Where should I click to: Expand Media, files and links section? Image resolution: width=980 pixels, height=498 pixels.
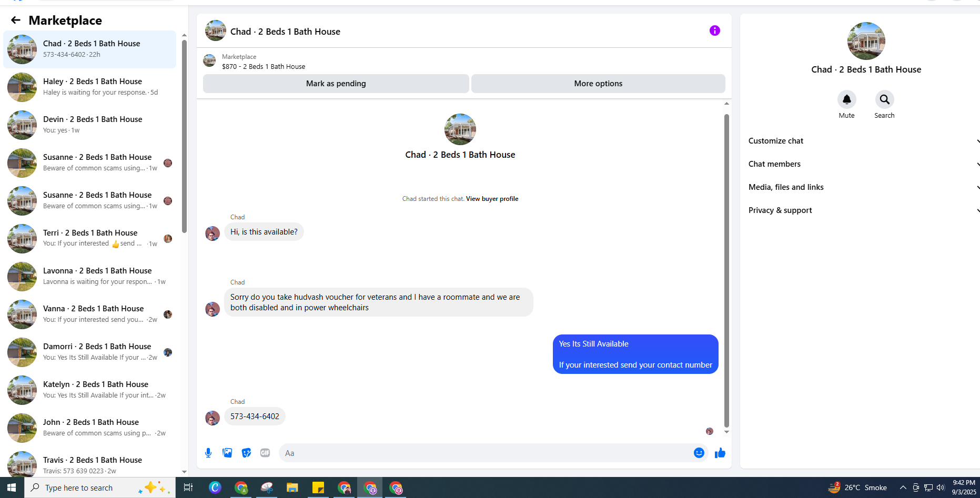pos(864,187)
